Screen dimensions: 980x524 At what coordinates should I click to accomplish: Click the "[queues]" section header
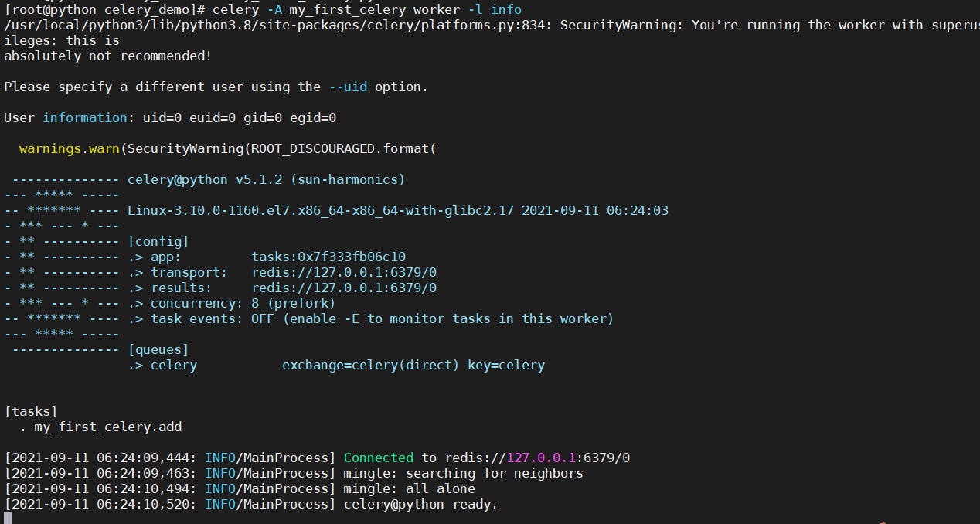point(158,350)
